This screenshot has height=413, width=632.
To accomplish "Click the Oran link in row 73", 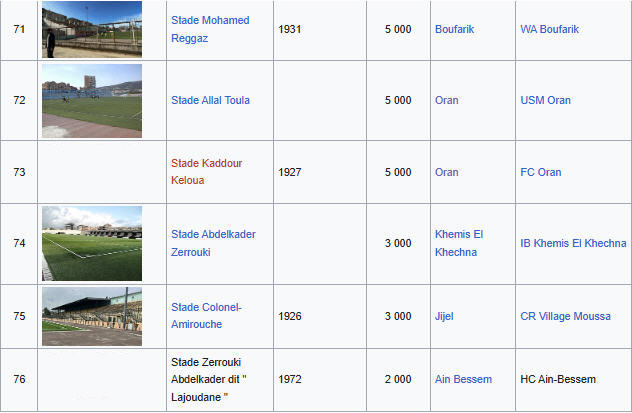I will pyautogui.click(x=447, y=172).
